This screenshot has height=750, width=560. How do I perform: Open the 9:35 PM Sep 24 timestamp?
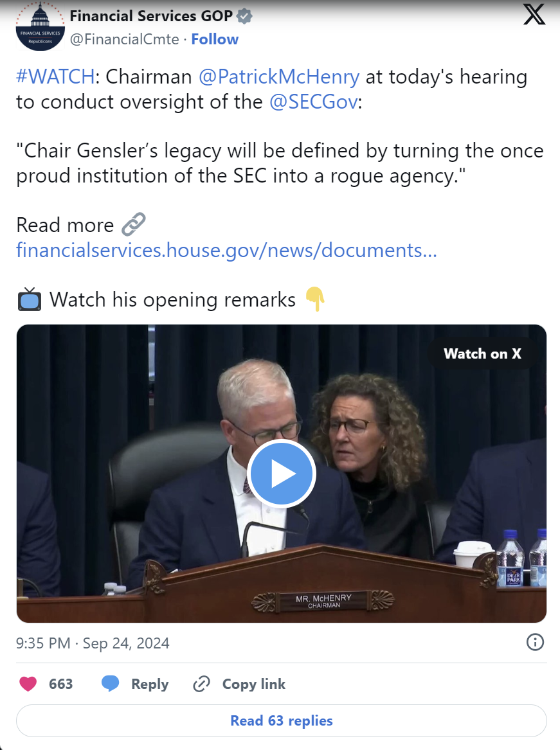tap(93, 643)
